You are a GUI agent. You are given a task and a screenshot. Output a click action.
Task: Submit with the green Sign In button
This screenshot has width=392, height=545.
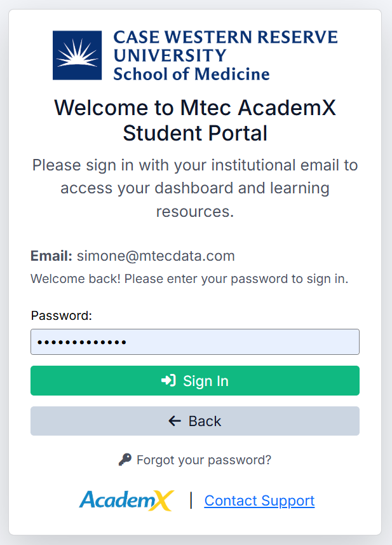[195, 380]
